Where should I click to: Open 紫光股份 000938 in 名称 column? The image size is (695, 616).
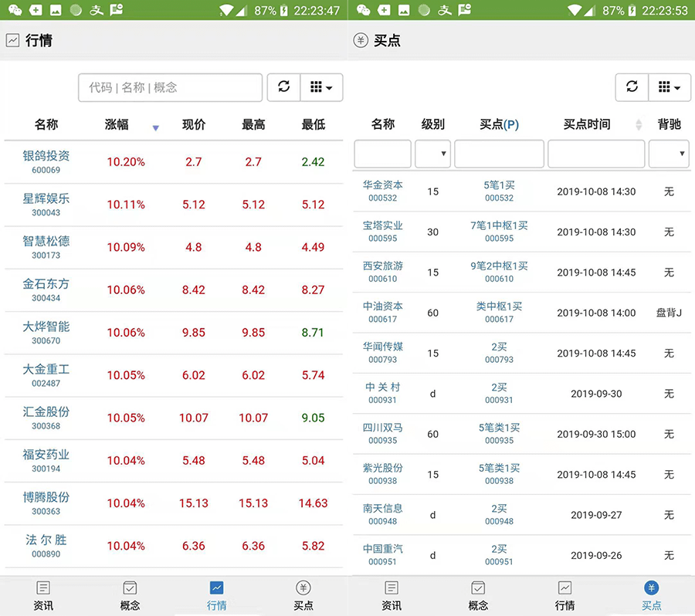click(382, 474)
